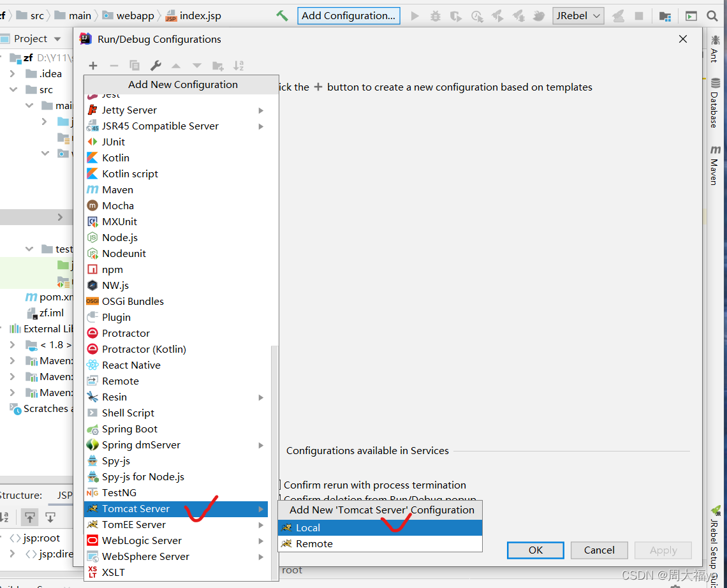Image resolution: width=727 pixels, height=588 pixels.
Task: Expand the .idea folder in Project tree
Action: coord(13,74)
